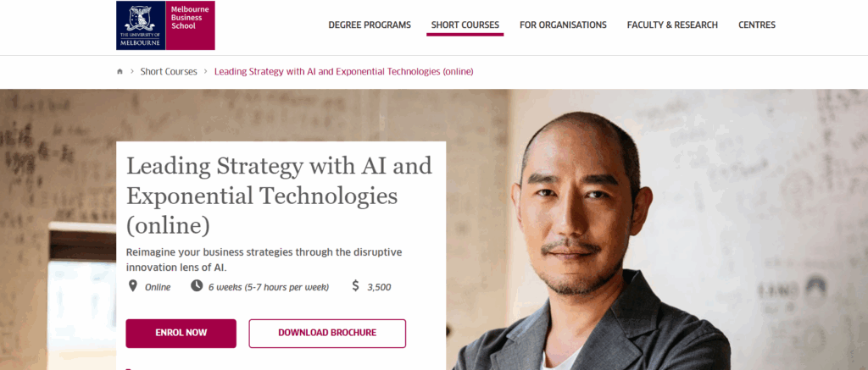
Task: Click the Leading Strategy with AI breadcrumb link
Action: (344, 71)
